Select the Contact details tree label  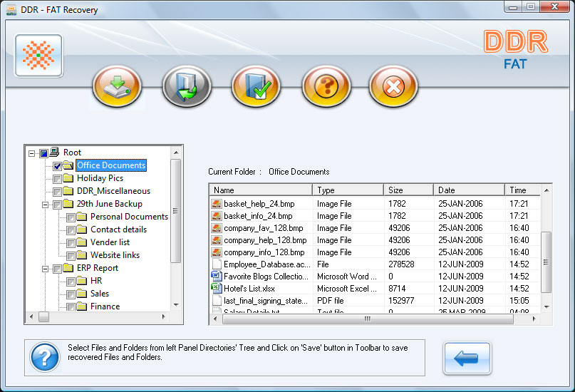click(118, 229)
